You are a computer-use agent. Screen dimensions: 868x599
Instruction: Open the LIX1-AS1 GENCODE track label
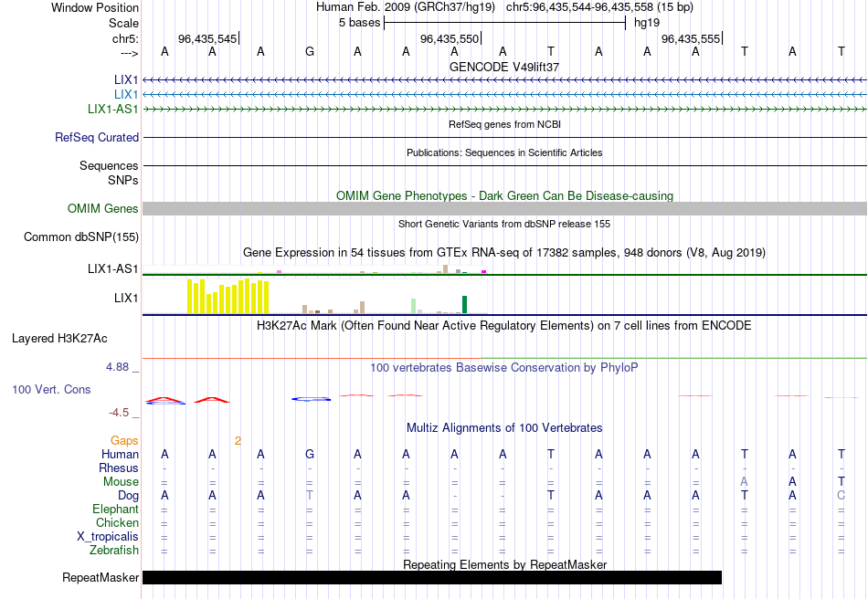(x=113, y=109)
